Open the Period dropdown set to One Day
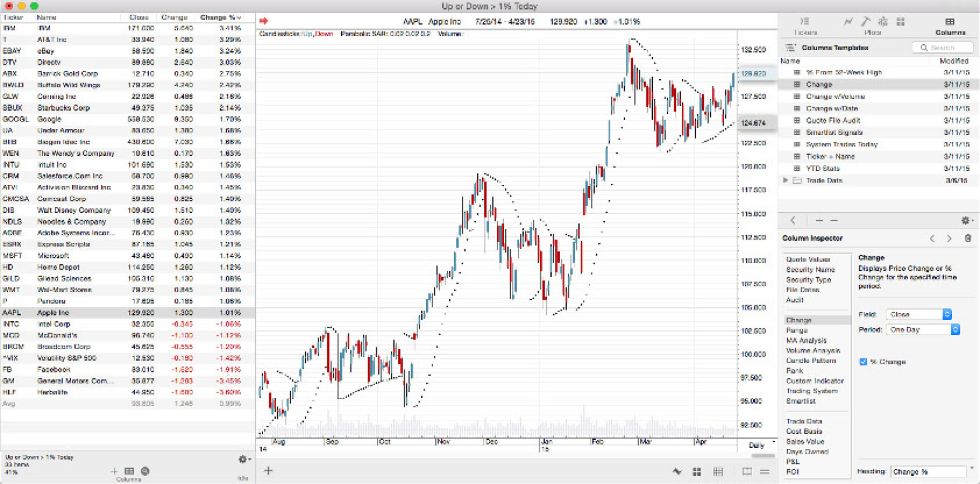 point(923,330)
